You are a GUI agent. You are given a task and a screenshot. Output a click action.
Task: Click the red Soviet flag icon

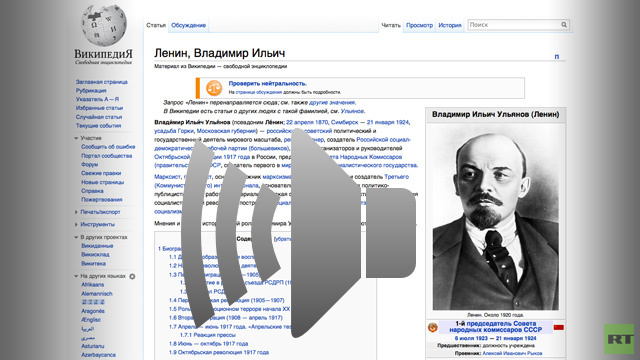pyautogui.click(x=558, y=327)
